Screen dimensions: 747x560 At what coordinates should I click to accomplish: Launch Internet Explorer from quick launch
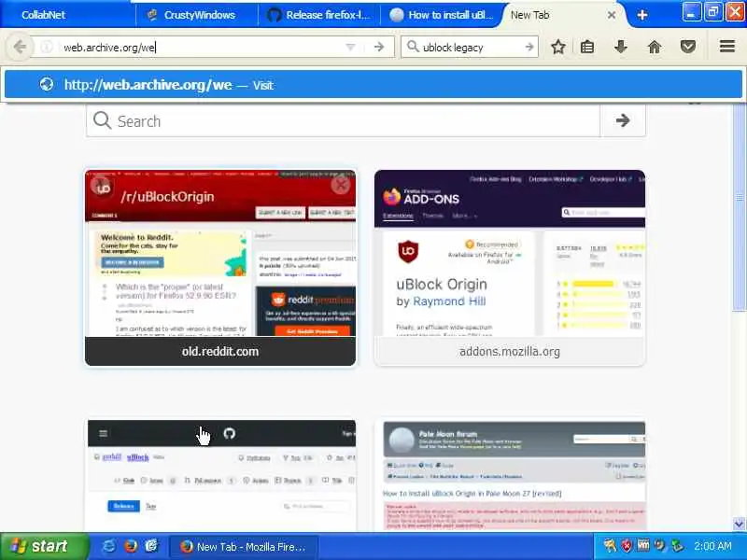(109, 546)
